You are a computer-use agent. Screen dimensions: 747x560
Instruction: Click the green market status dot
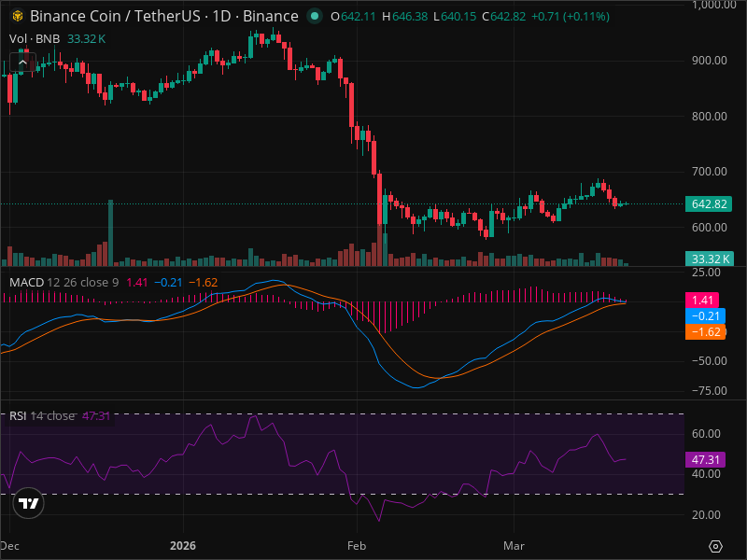tap(315, 16)
